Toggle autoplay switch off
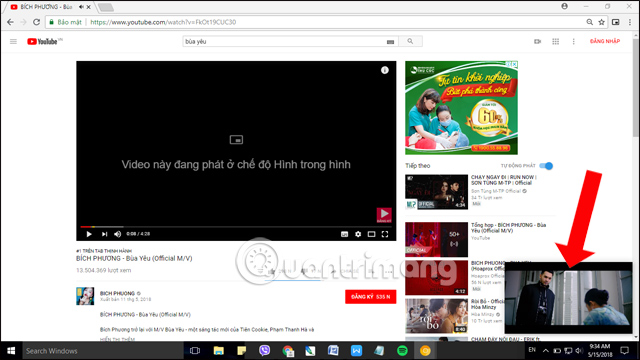 (546, 166)
